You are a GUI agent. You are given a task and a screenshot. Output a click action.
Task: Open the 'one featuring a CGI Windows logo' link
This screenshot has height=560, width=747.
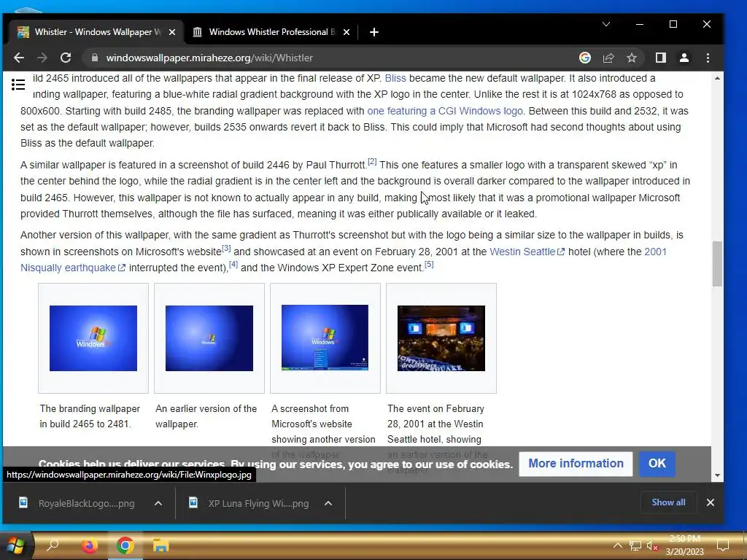[445, 111]
